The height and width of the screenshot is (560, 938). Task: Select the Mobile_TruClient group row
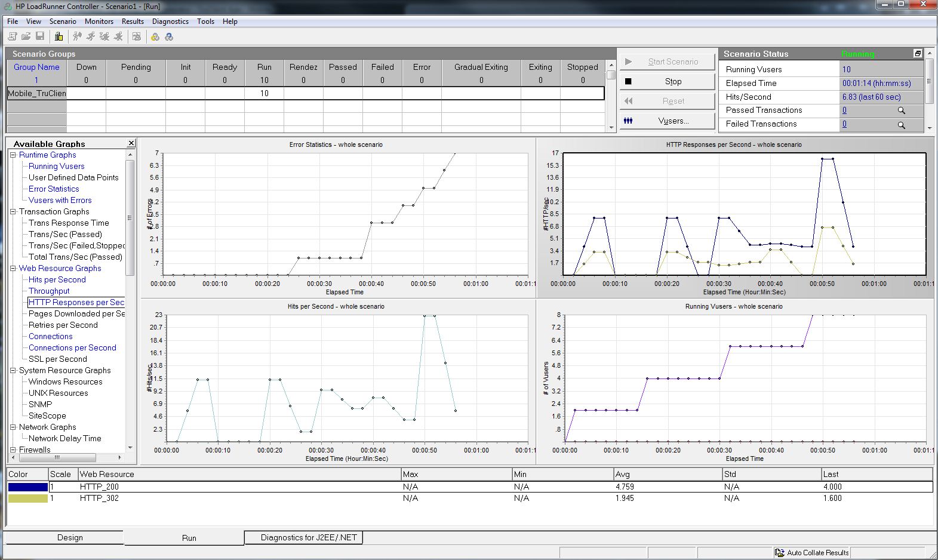pos(306,94)
